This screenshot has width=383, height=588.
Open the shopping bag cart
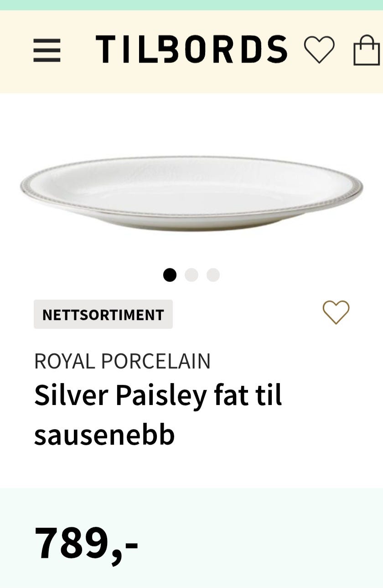(x=367, y=50)
